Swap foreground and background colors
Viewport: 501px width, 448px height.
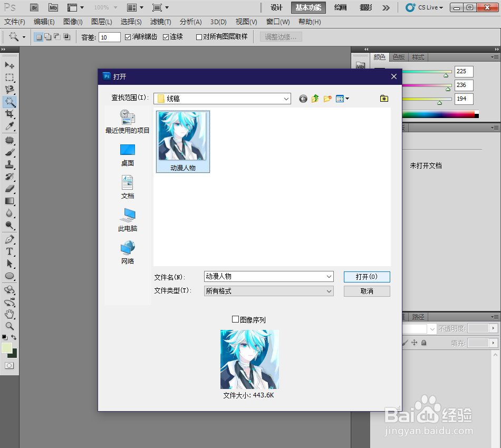tap(14, 337)
